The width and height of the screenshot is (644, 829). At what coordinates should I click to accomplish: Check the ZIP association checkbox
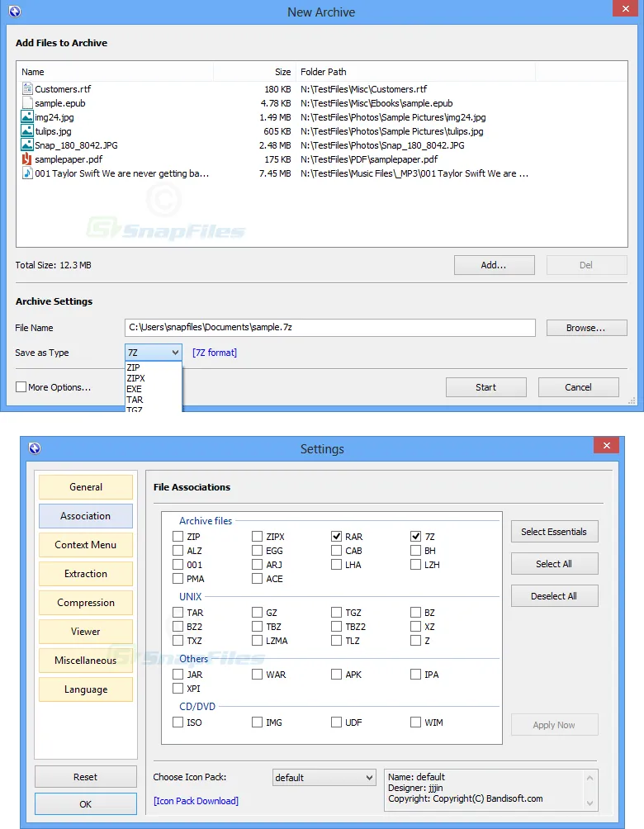click(178, 536)
